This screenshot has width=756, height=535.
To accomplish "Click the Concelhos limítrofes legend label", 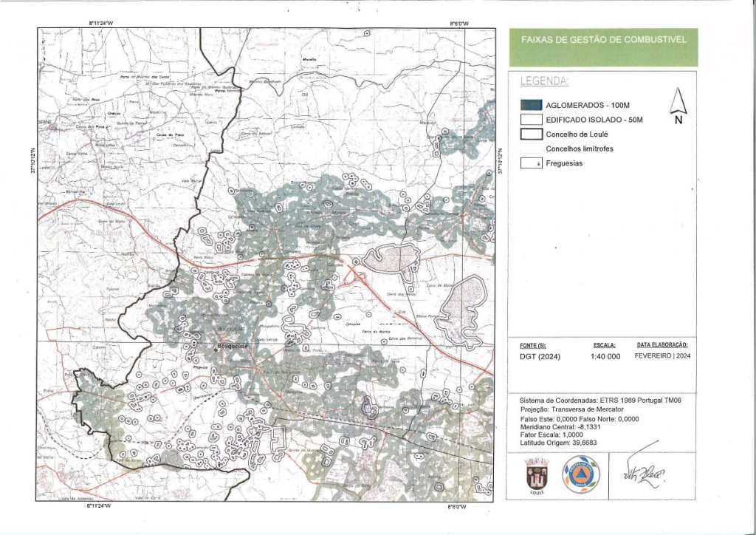I will coord(580,149).
